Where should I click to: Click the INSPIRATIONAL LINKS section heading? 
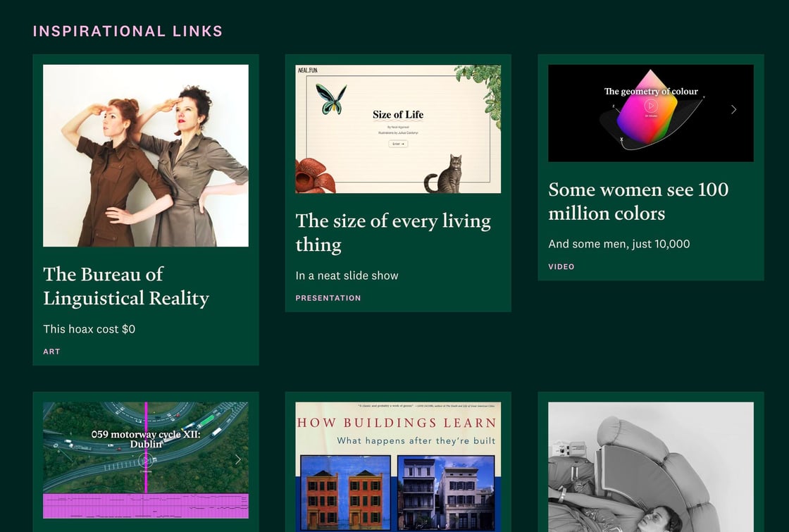click(x=128, y=30)
